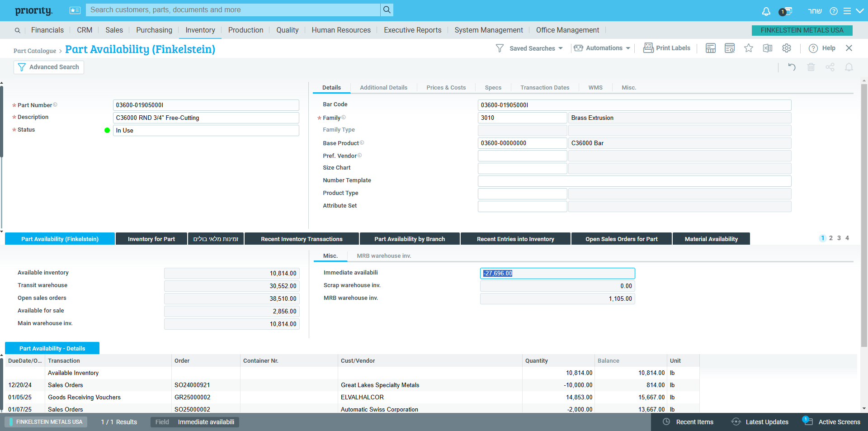Open the Recent Inventory Transactions tab
This screenshot has width=868, height=431.
tap(302, 239)
